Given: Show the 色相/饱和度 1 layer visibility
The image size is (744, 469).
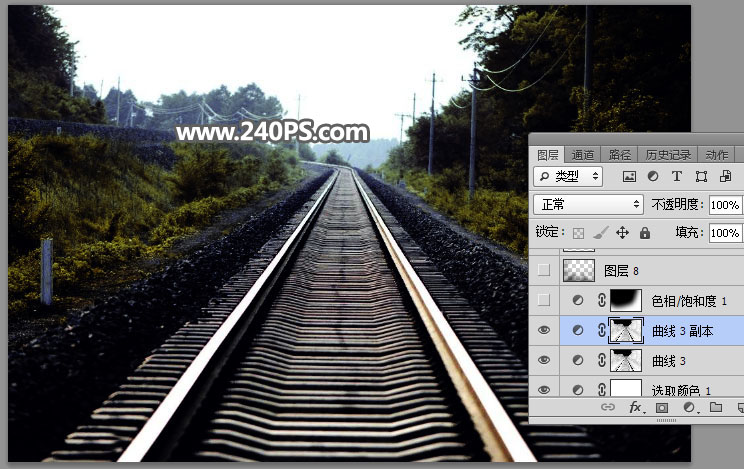Looking at the screenshot, I should point(544,300).
